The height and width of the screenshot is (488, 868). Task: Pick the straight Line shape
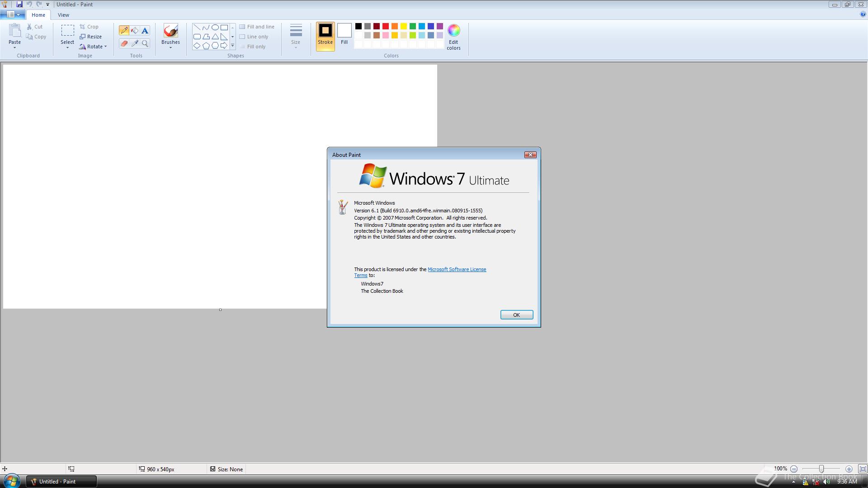(x=197, y=27)
